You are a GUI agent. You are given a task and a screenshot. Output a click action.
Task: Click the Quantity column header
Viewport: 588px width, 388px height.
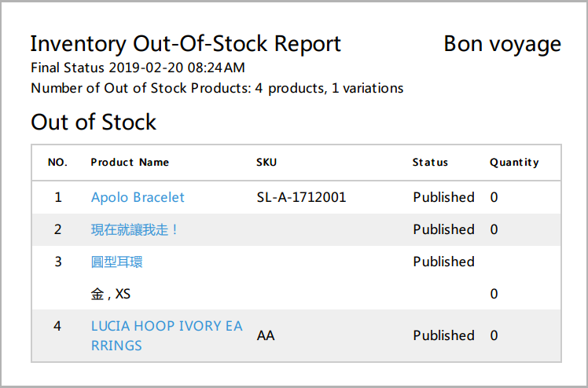click(514, 162)
